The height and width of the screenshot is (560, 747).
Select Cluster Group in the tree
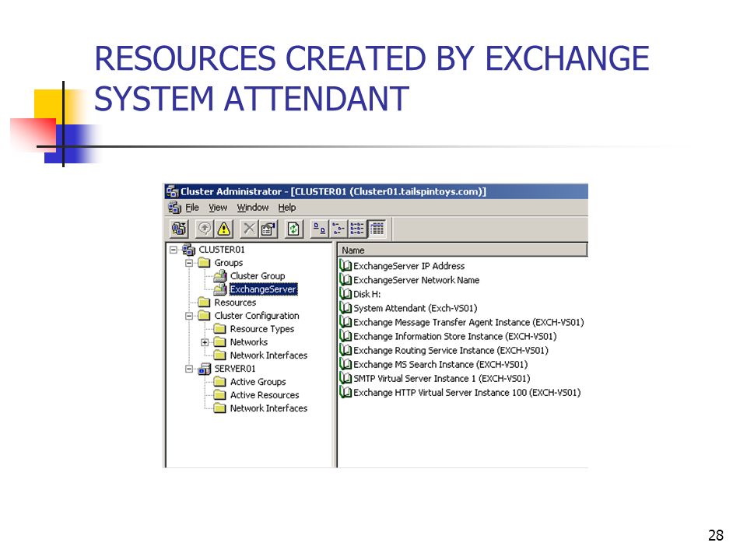point(258,276)
